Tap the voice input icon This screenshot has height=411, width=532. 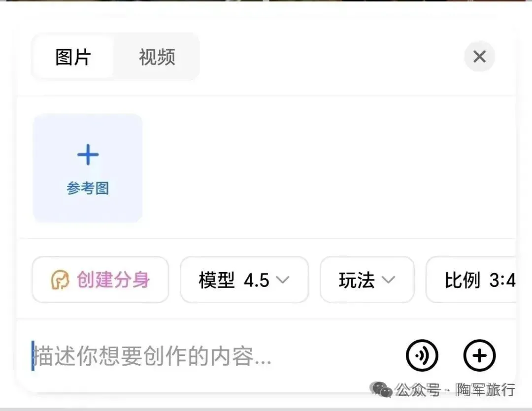click(422, 355)
